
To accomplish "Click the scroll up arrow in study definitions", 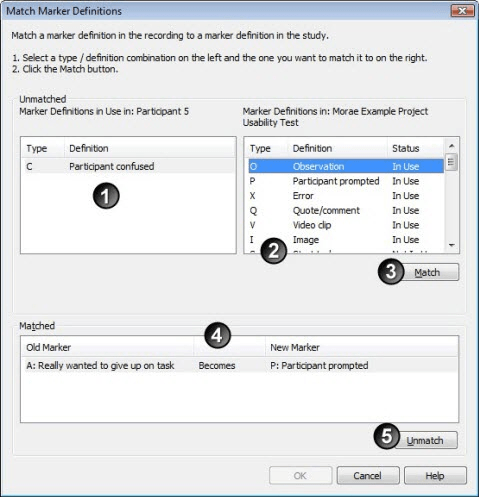I will [x=452, y=146].
